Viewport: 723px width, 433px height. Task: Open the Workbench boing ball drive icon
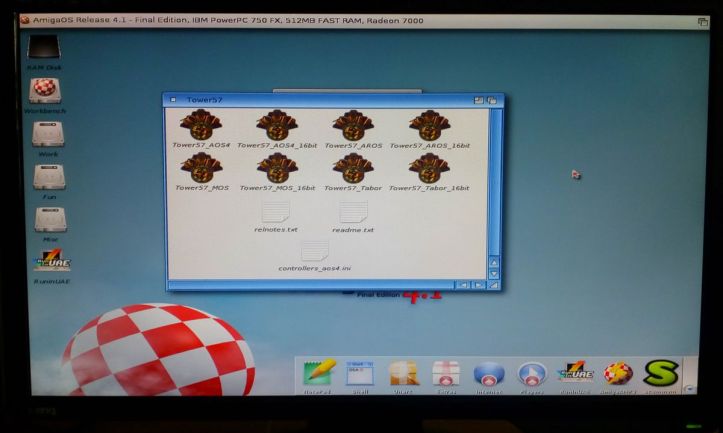pos(45,91)
